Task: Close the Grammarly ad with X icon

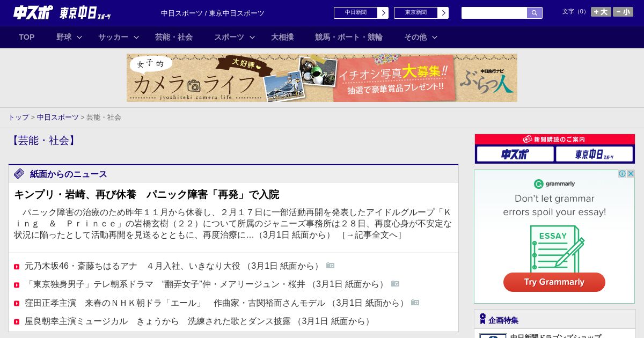Action: pos(631,174)
